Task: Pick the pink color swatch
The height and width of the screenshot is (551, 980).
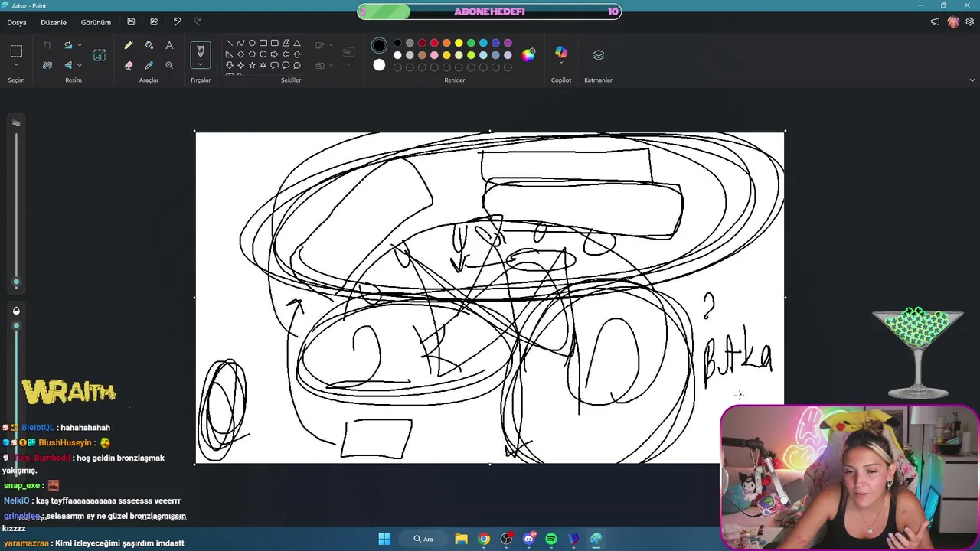Action: [434, 55]
